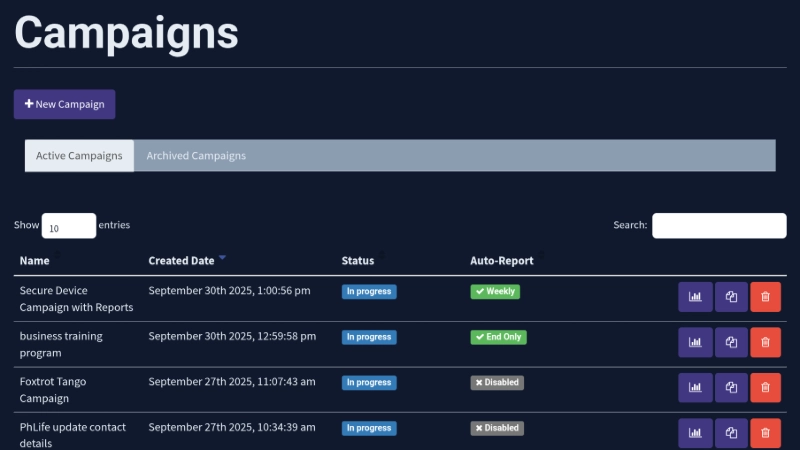Open the Archived Campaigns tab

coord(196,156)
